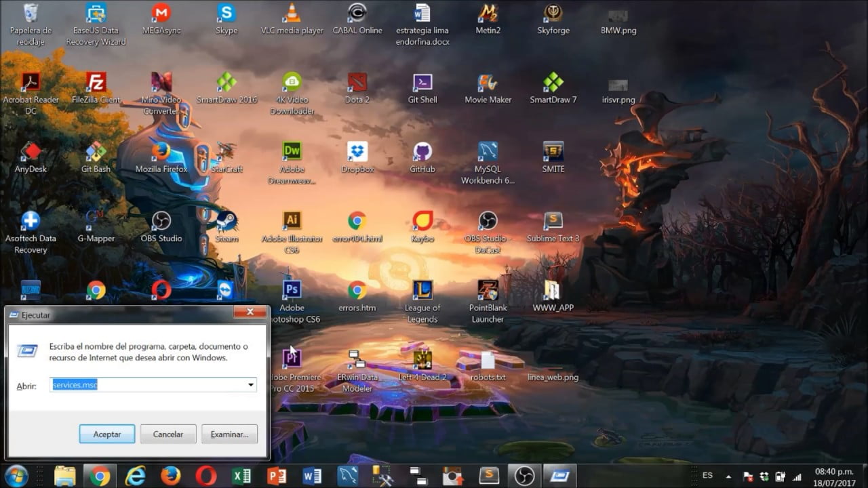The image size is (868, 488).
Task: Select the G-Mapper desktop icon
Action: (x=96, y=227)
